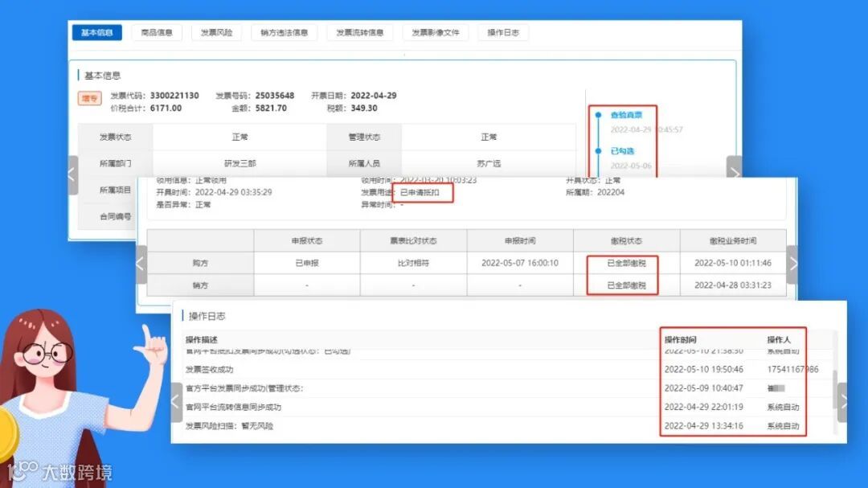Image resolution: width=868 pixels, height=488 pixels.
Task: Click invoice number 25035648
Action: (x=275, y=96)
